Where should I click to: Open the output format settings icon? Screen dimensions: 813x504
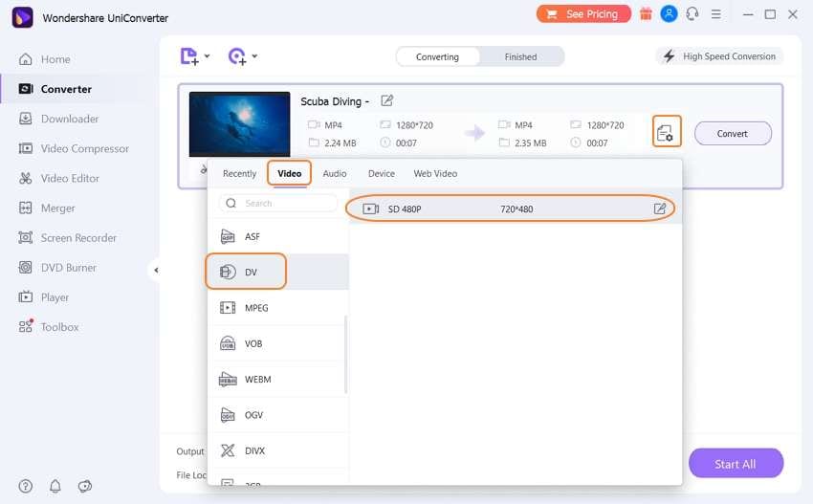point(667,131)
